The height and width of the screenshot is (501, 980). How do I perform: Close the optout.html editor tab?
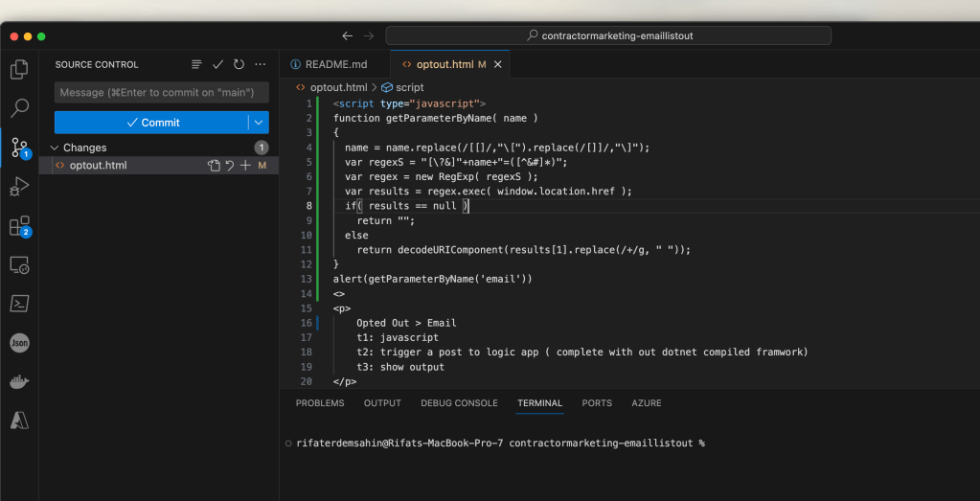pos(498,64)
